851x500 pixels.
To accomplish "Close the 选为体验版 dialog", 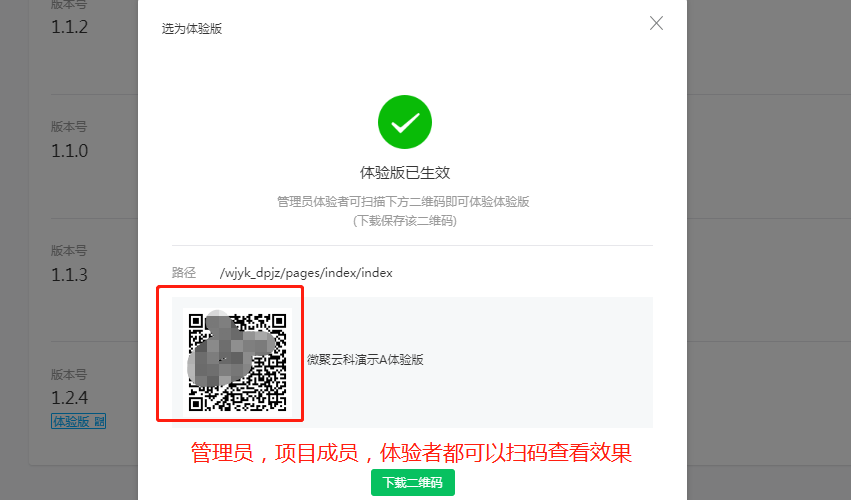I will (656, 23).
